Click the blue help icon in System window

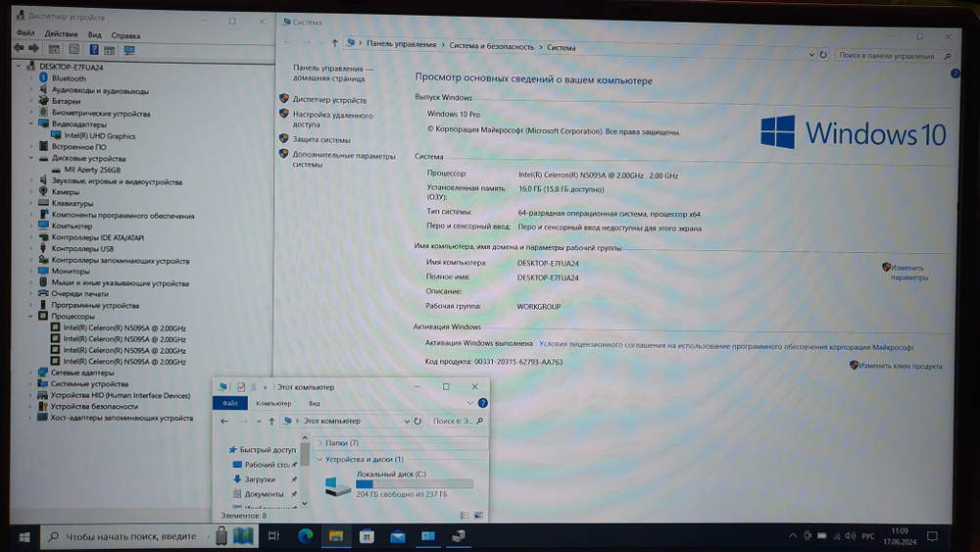pyautogui.click(x=955, y=74)
